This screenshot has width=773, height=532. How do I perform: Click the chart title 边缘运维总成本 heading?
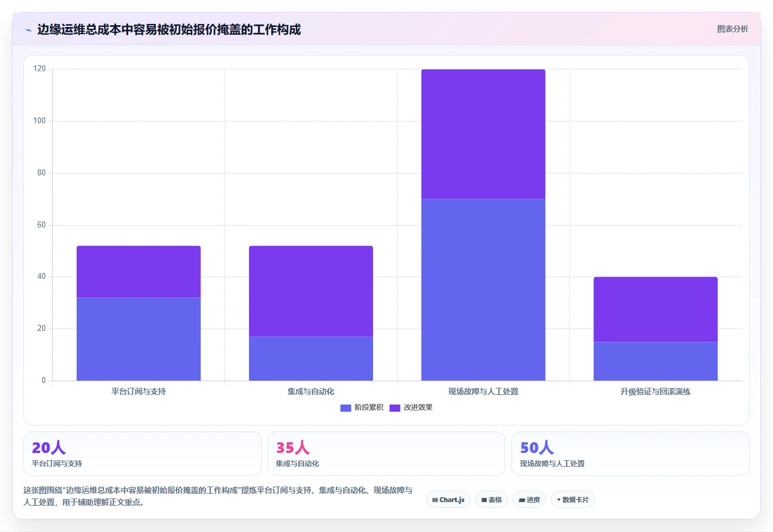pos(169,29)
